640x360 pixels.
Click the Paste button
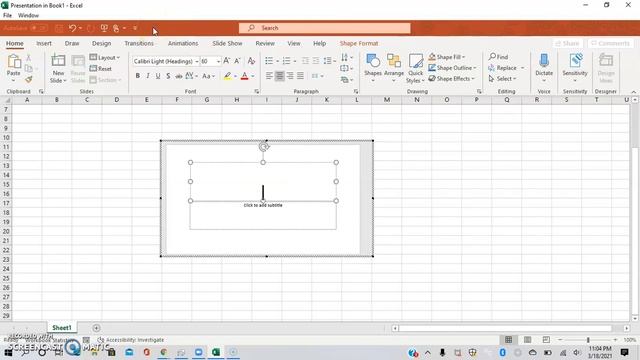tap(13, 65)
